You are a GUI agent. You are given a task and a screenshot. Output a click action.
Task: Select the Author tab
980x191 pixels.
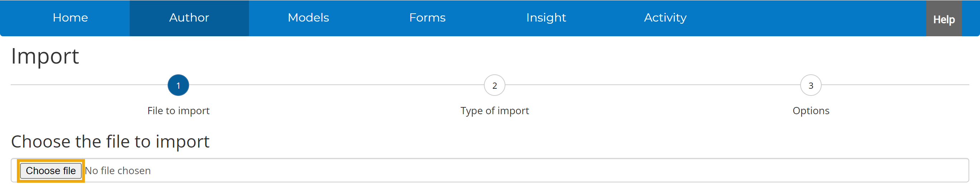(x=189, y=18)
